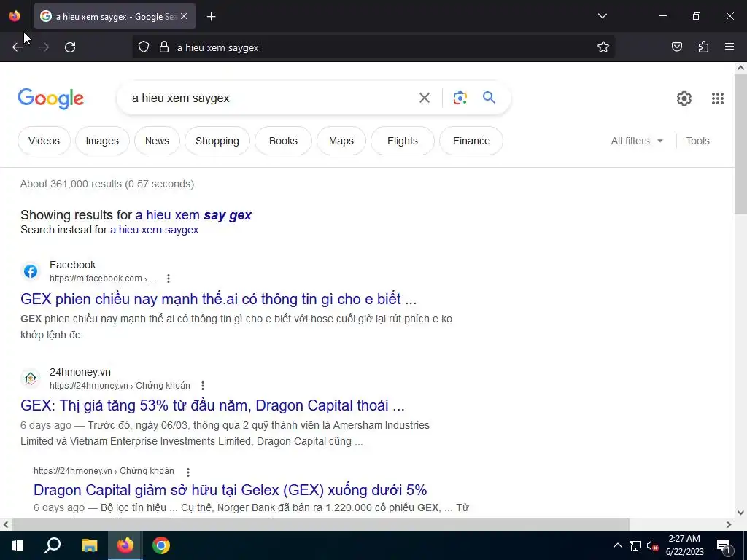Click the horizontal scrollbar right arrow
The width and height of the screenshot is (747, 560).
pos(729,524)
